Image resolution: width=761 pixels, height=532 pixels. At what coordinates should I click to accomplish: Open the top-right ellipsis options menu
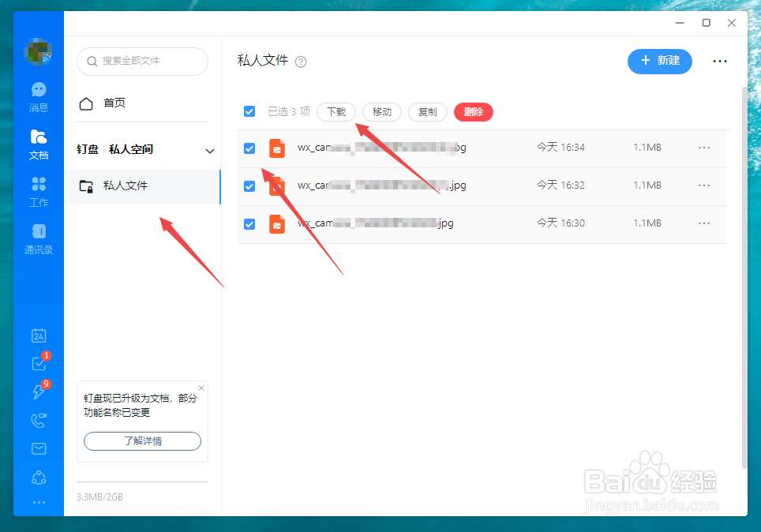[719, 61]
